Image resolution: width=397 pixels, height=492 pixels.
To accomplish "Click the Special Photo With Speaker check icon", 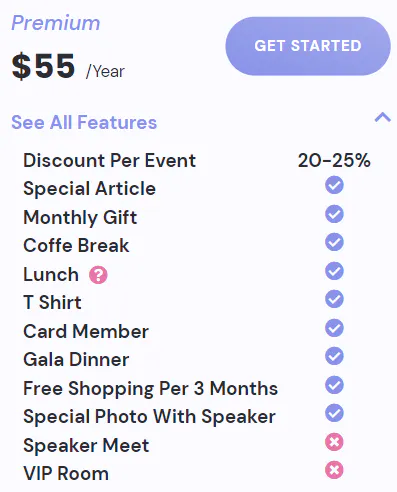I will point(334,413).
